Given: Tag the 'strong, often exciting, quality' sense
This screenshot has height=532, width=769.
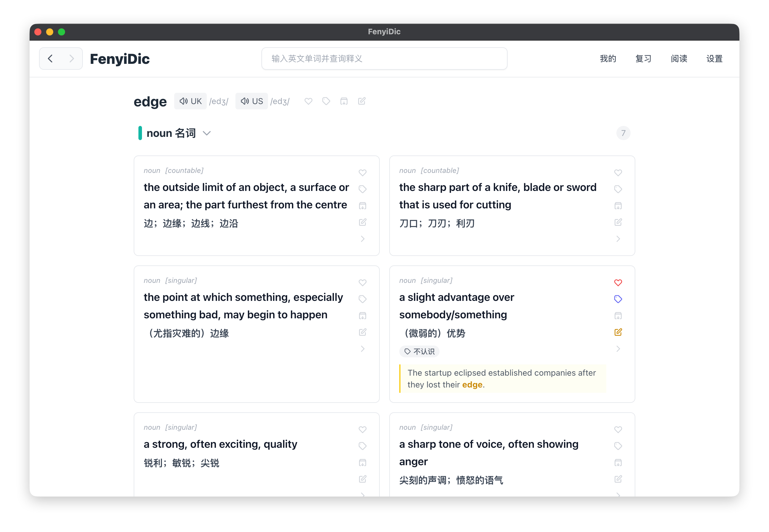Looking at the screenshot, I should point(363,446).
